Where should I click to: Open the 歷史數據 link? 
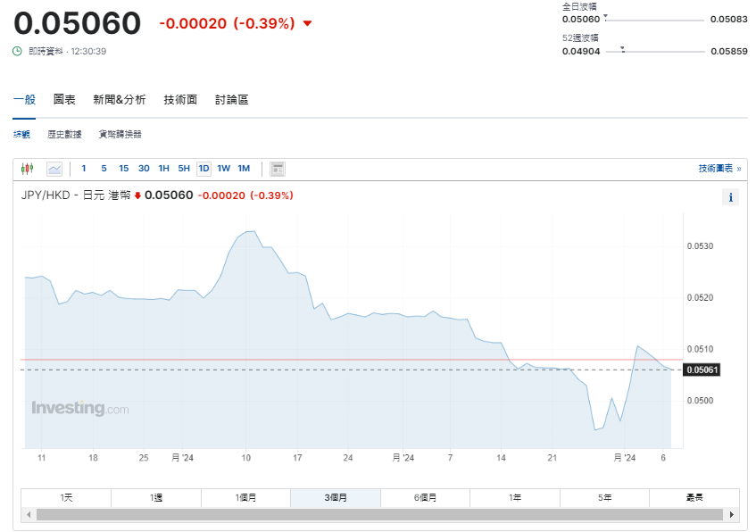[64, 134]
